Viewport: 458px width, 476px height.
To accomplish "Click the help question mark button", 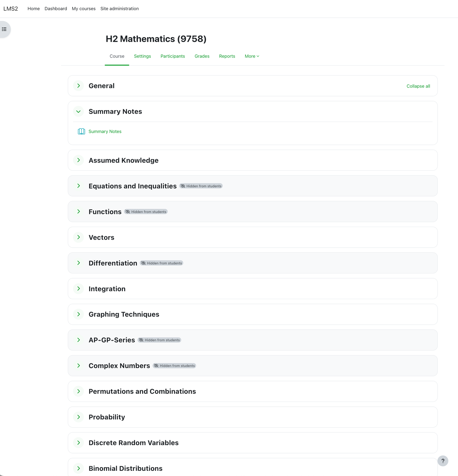I will (443, 461).
